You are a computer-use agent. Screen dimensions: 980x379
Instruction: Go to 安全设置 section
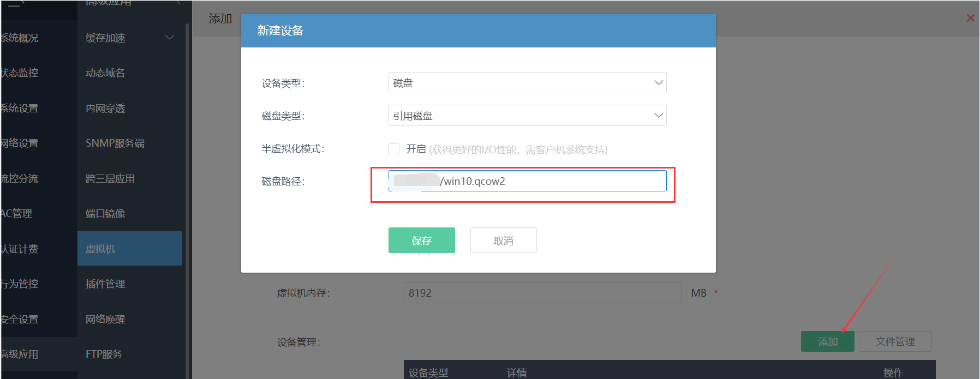(x=20, y=320)
